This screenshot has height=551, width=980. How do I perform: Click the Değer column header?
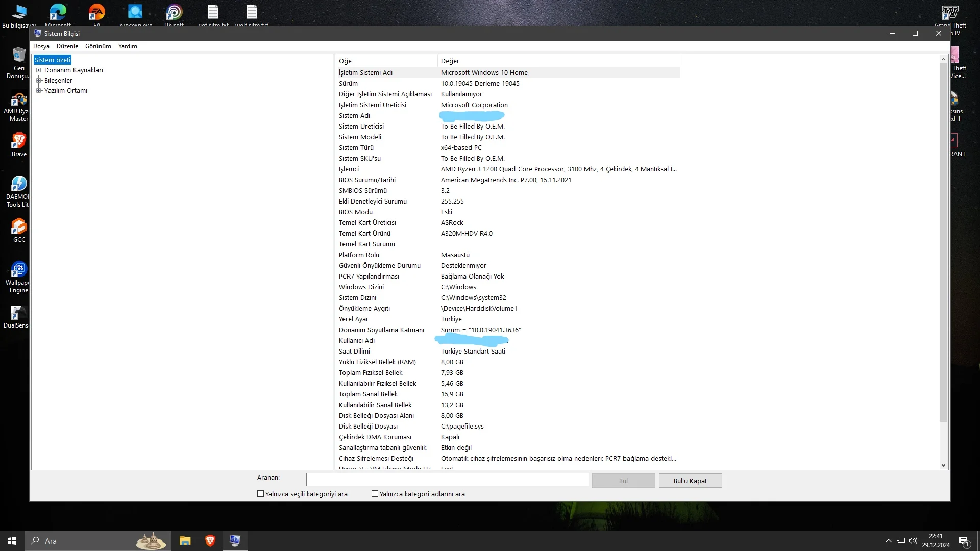(559, 61)
